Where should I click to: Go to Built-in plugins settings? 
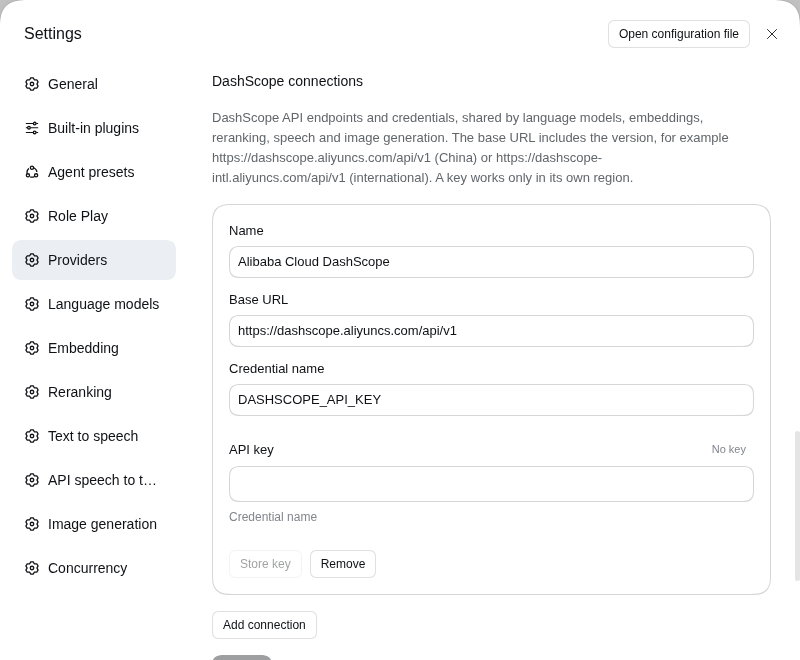[94, 128]
